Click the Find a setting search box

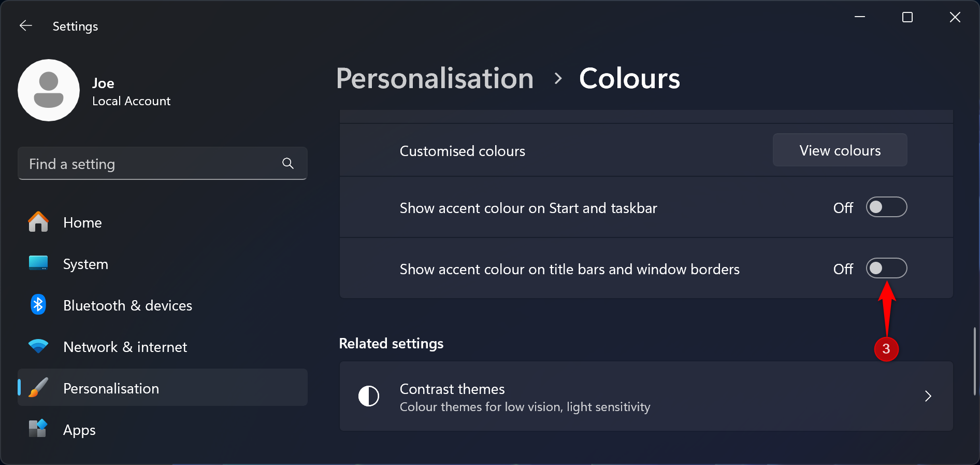(x=150, y=164)
